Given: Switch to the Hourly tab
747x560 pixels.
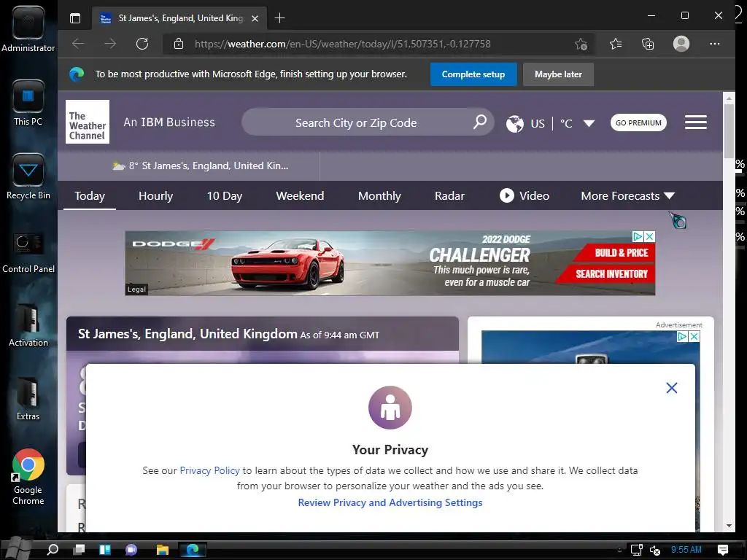Looking at the screenshot, I should tap(156, 195).
